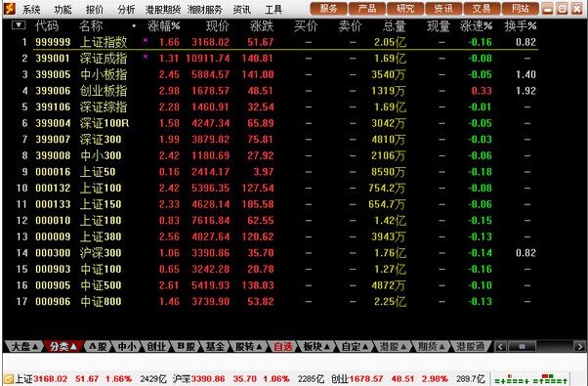
Task: Sort by 换手% column header
Action: (x=521, y=25)
